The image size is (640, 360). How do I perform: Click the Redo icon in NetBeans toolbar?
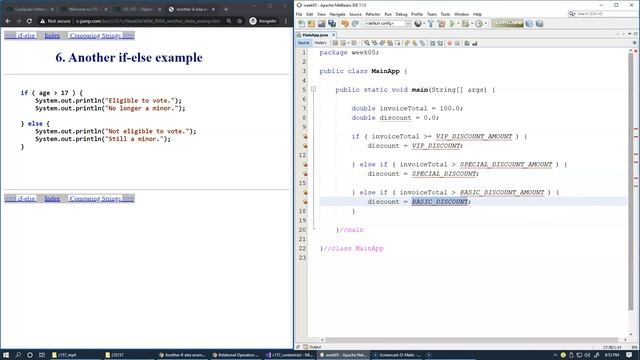(356, 24)
